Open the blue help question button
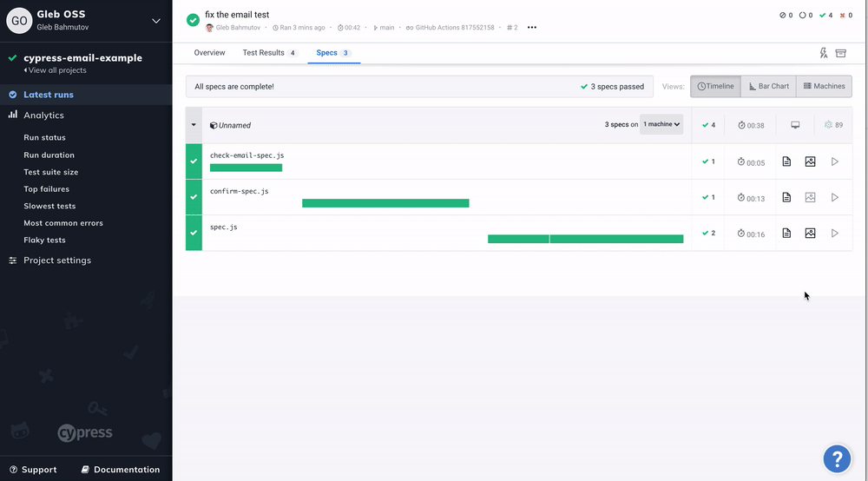This screenshot has width=868, height=481. click(837, 458)
